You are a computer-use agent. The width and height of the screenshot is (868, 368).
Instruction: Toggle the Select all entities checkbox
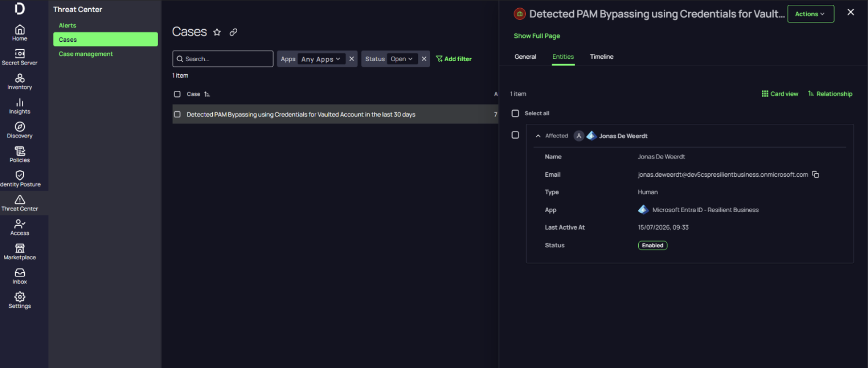click(x=515, y=113)
